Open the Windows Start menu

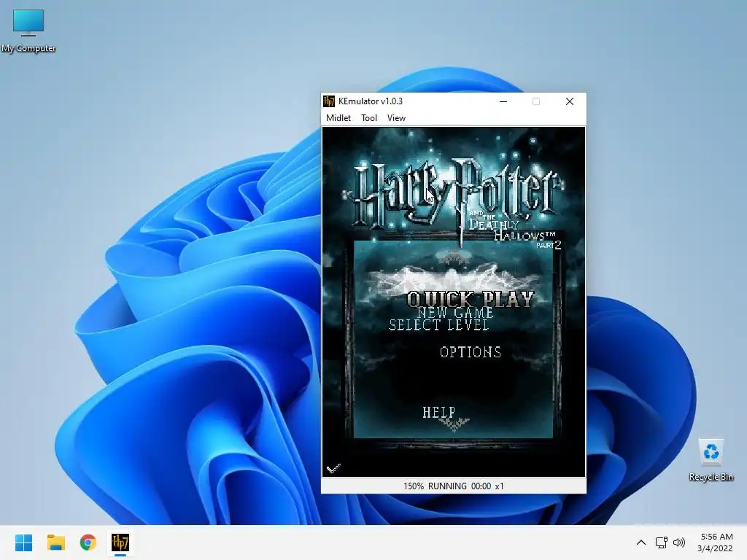[x=23, y=542]
